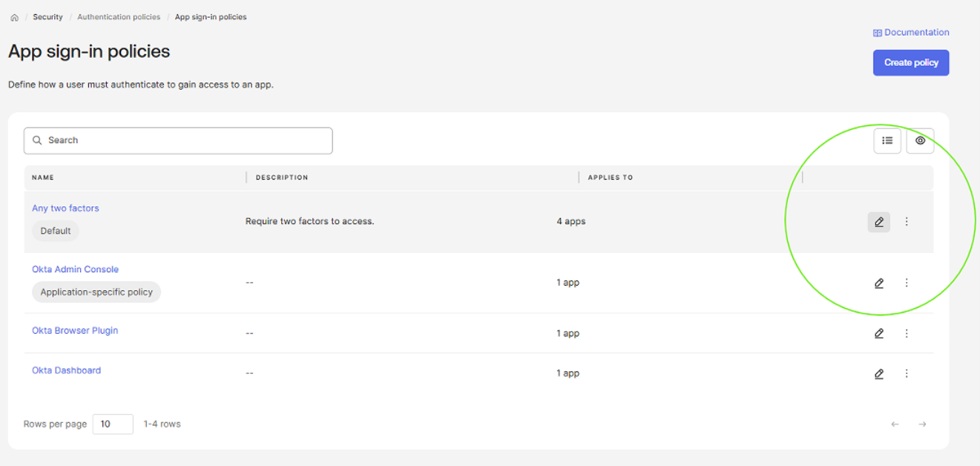Open the Documentation link

click(911, 33)
